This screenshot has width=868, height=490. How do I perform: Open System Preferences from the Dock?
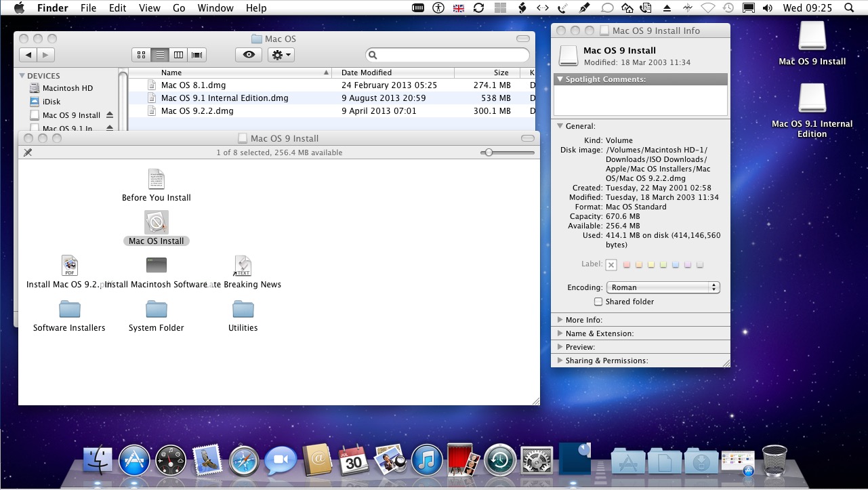537,462
